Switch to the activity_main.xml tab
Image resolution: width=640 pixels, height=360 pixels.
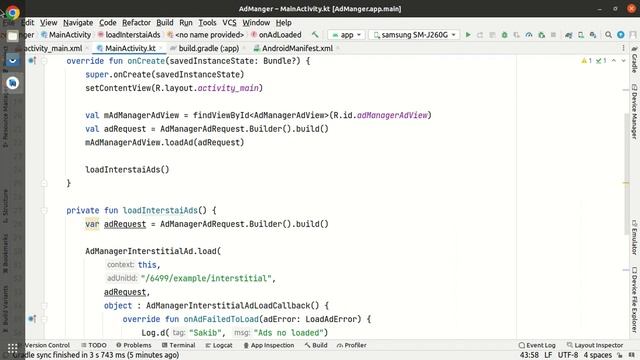[x=54, y=48]
